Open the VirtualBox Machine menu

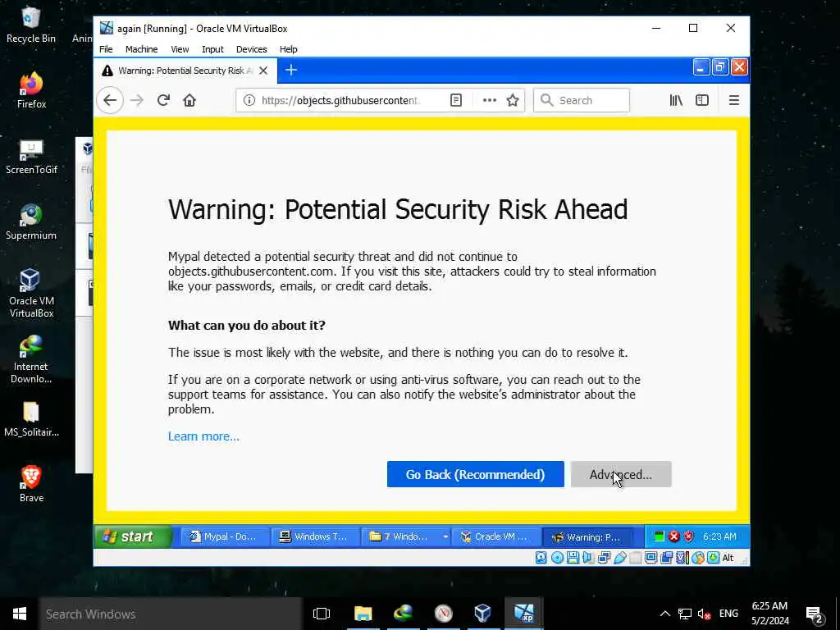141,49
